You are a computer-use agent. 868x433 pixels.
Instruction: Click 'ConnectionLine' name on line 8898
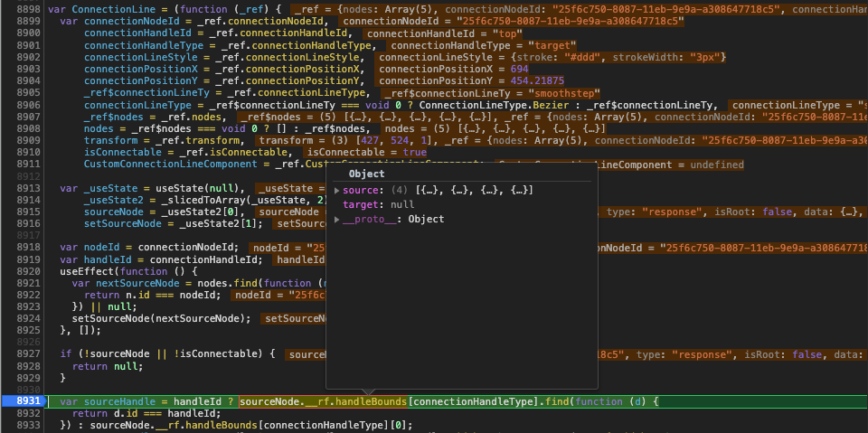[x=114, y=9]
